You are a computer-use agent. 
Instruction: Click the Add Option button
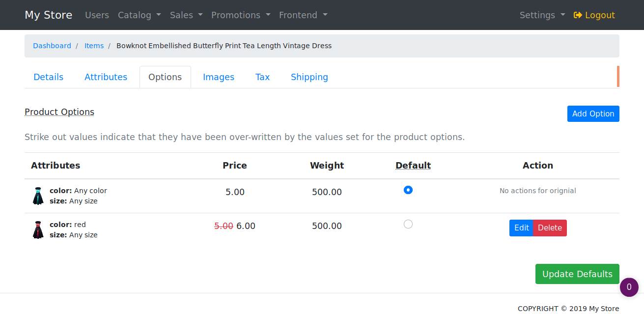(x=593, y=114)
